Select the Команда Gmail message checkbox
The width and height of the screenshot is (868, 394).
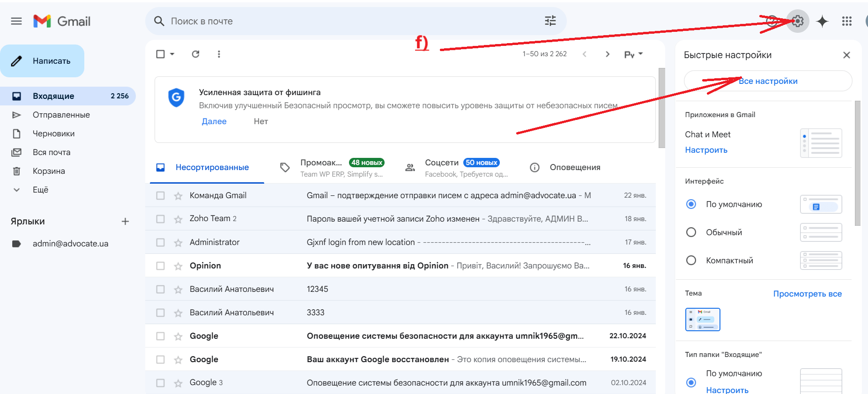point(160,195)
